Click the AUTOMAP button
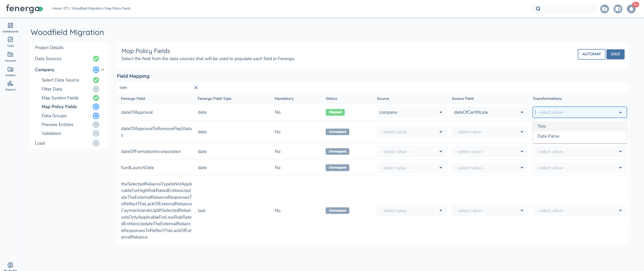This screenshot has height=271, width=644. [x=591, y=54]
